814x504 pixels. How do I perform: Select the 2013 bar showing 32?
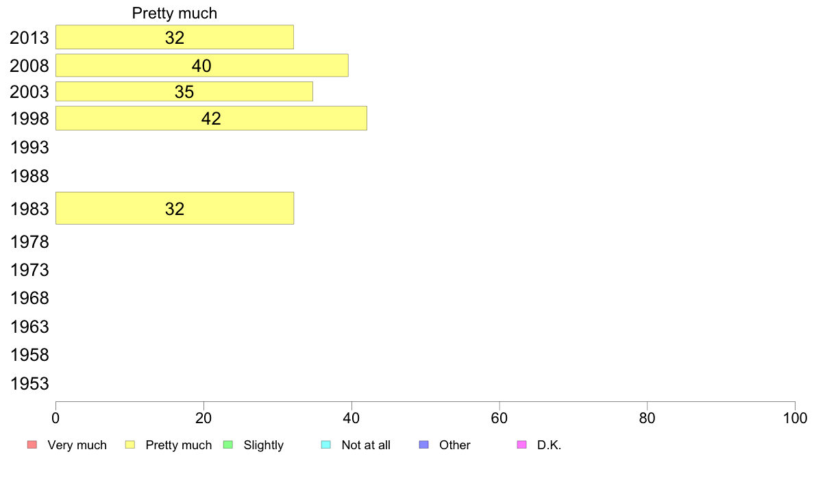(175, 38)
